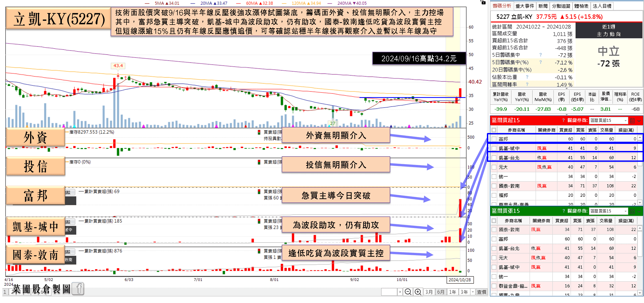Click help question mark beside 5日籌碼集中 張
Image resolution: width=644 pixels, height=303 pixels.
point(540,55)
